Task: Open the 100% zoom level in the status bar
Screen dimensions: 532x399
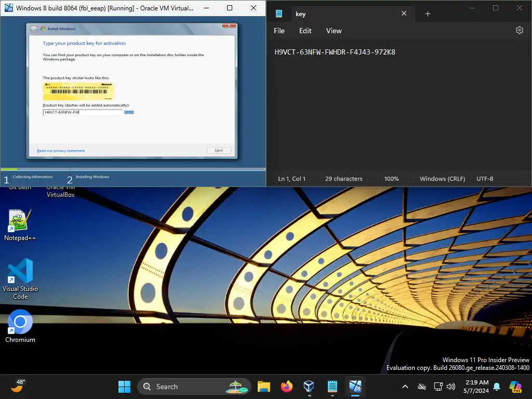Action: pyautogui.click(x=391, y=179)
